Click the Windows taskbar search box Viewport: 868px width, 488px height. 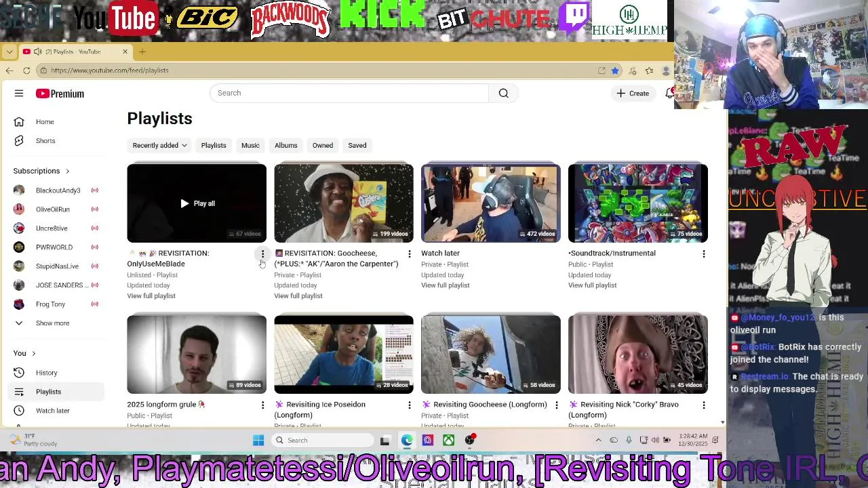321,441
